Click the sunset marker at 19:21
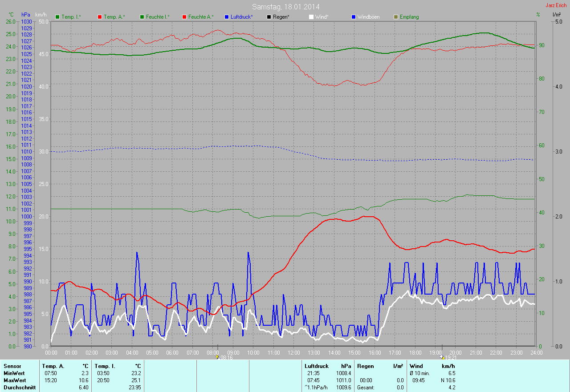The width and height of the screenshot is (570, 392). 442,357
